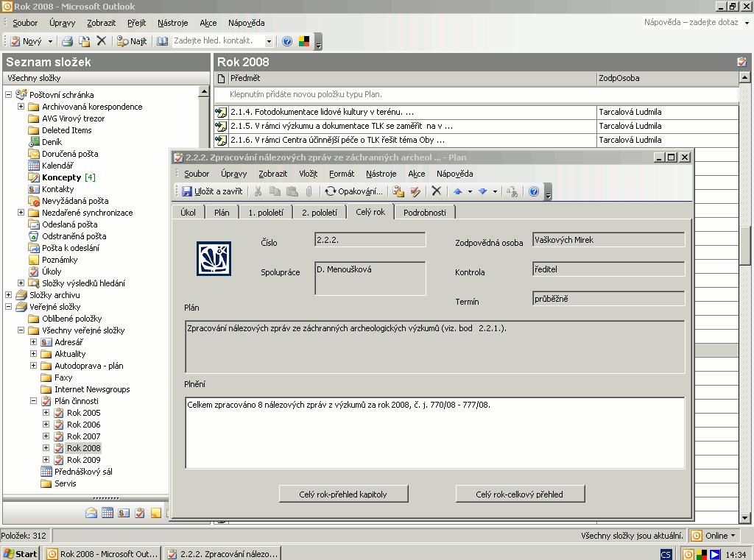Switch to Mail view in navigation pane
The height and width of the screenshot is (560, 754).
click(x=91, y=513)
